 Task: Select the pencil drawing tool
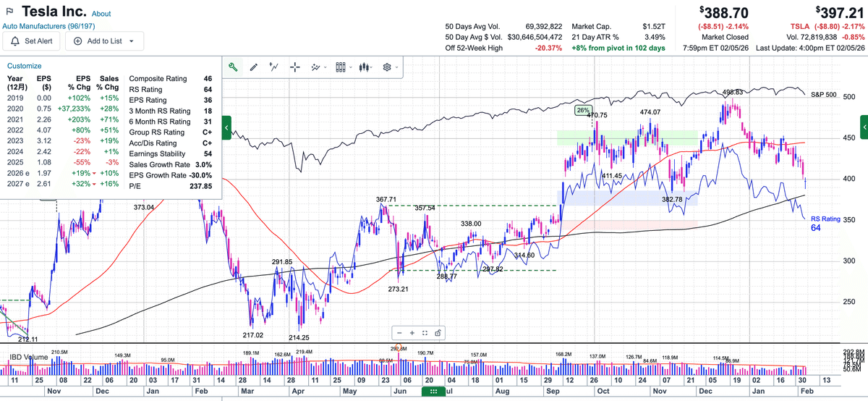pyautogui.click(x=253, y=67)
